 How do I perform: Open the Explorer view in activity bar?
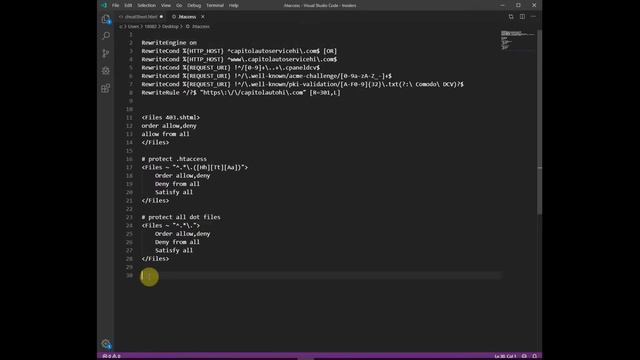click(106, 19)
